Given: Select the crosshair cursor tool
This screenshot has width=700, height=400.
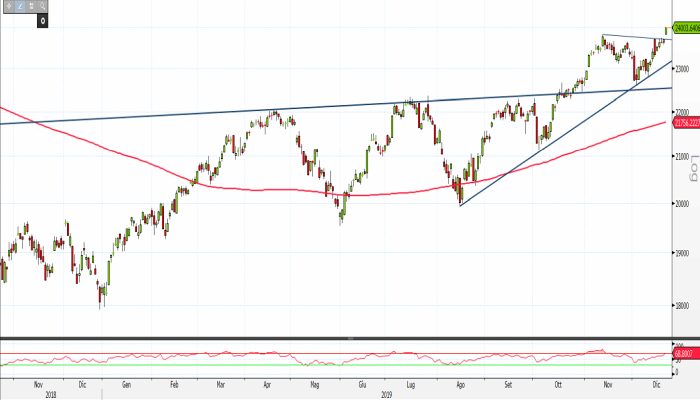Looking at the screenshot, I should tap(9, 6).
